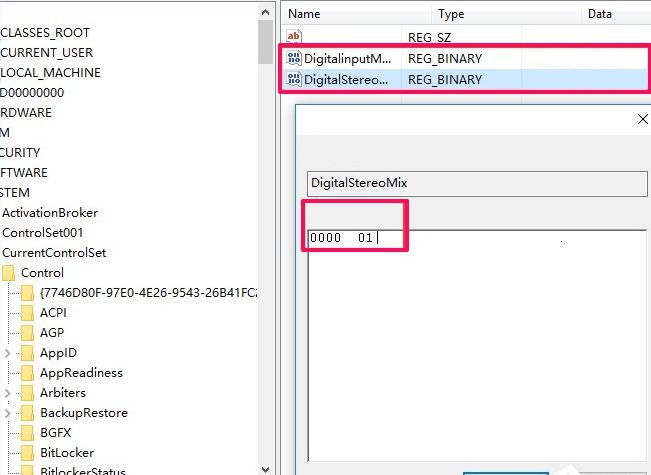Select the FTWARE tree item

(x=24, y=172)
